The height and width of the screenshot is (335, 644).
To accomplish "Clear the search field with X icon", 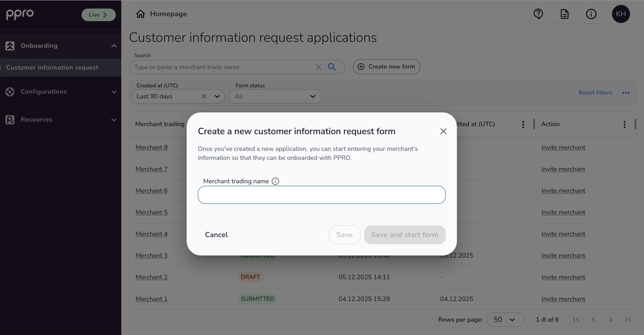I will [x=318, y=67].
